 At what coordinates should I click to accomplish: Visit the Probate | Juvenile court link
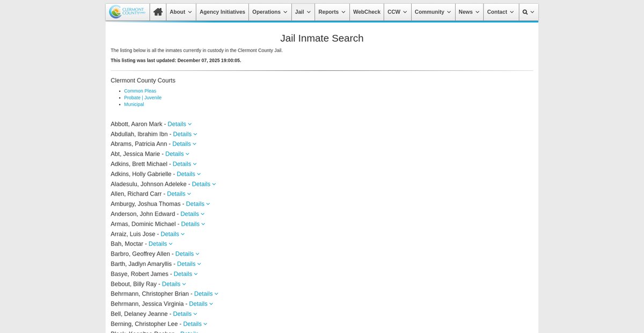click(143, 98)
